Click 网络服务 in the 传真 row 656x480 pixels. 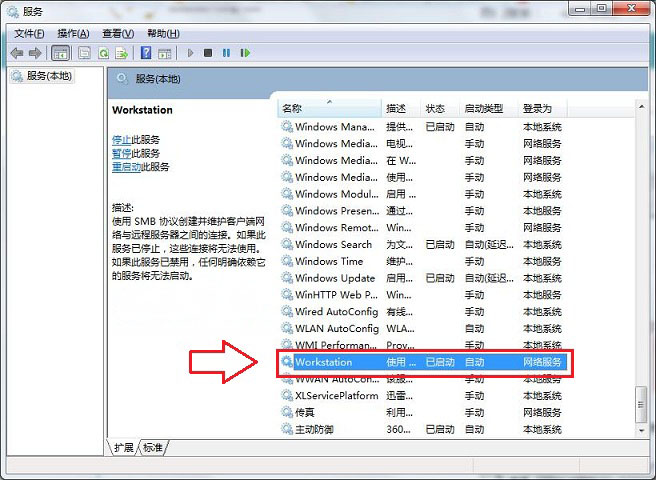[542, 413]
